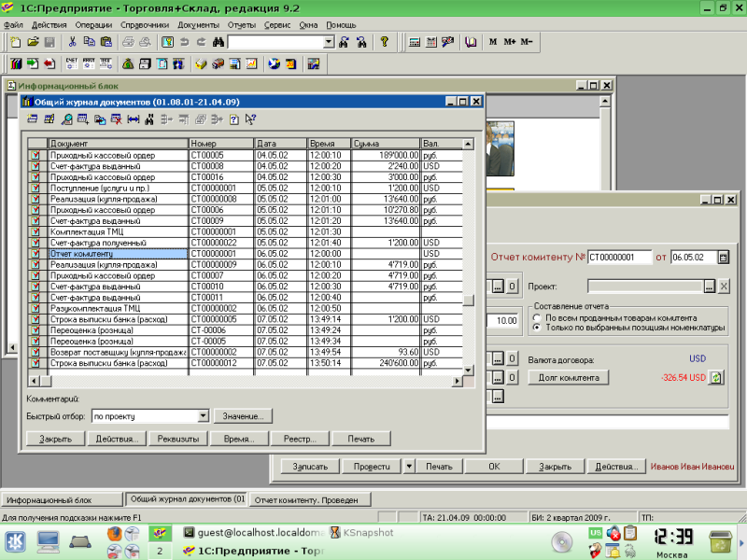Expand the main toolbar search combo box arrow
The height and width of the screenshot is (560, 747).
329,42
